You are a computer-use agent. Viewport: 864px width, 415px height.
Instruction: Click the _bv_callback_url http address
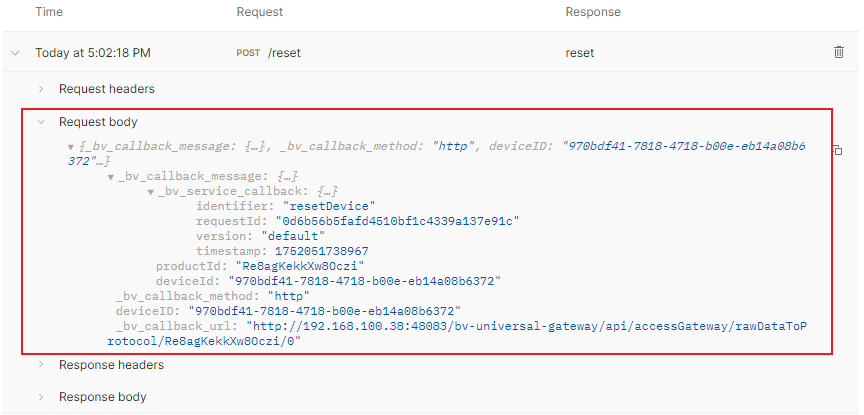[457, 333]
